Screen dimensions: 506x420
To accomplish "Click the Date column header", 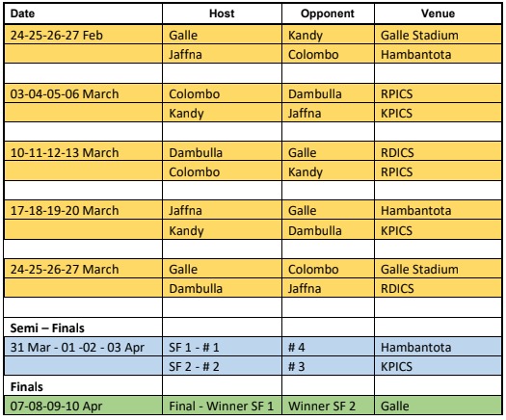I will [83, 13].
